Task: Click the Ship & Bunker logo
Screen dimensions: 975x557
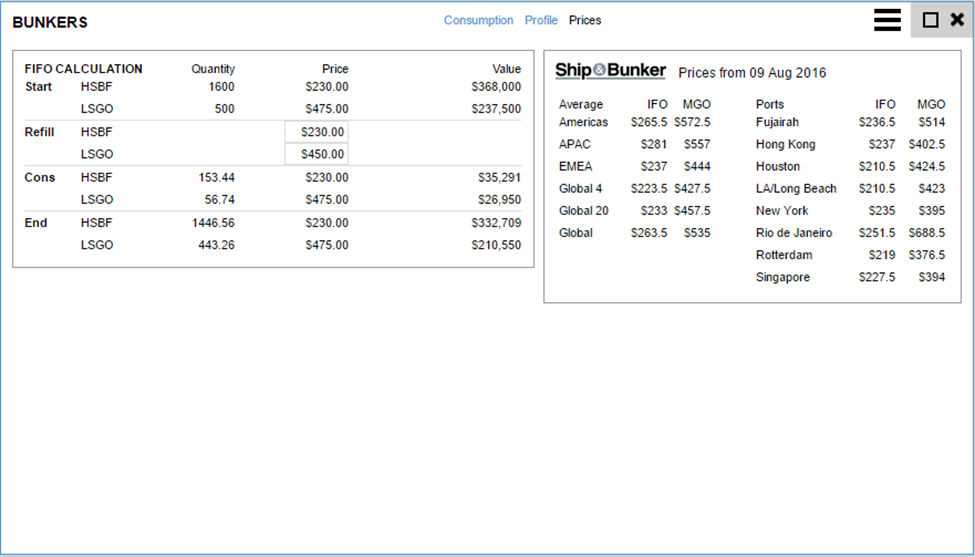Action: 610,71
